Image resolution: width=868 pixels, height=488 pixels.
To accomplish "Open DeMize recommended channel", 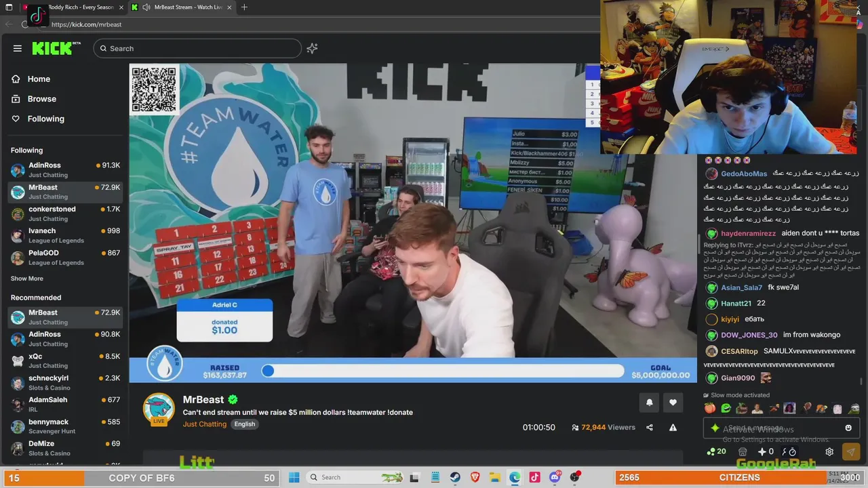I will click(65, 447).
